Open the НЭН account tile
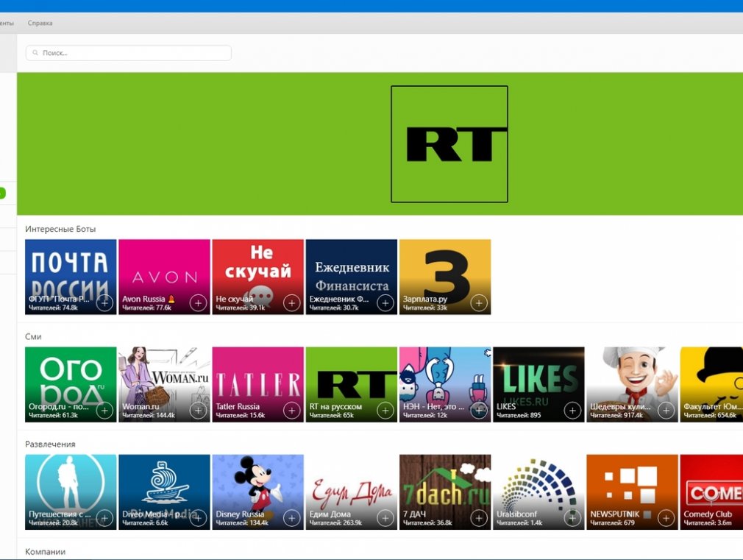The width and height of the screenshot is (743, 560). (445, 385)
